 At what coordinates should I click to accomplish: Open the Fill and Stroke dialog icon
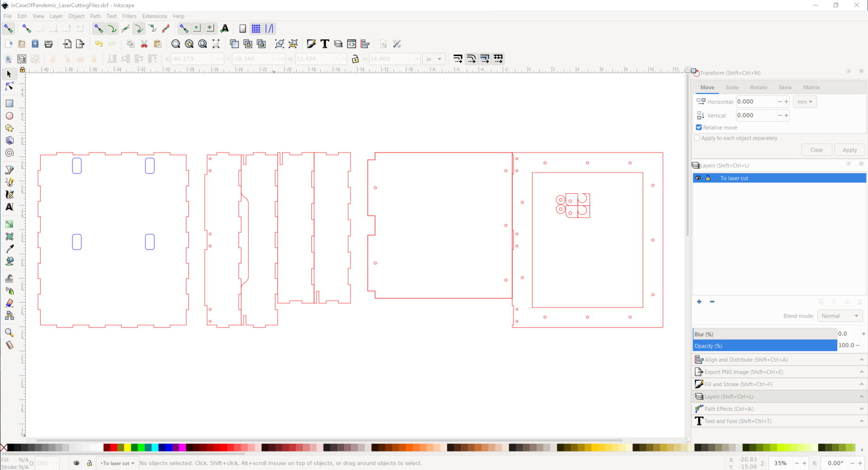(x=311, y=44)
